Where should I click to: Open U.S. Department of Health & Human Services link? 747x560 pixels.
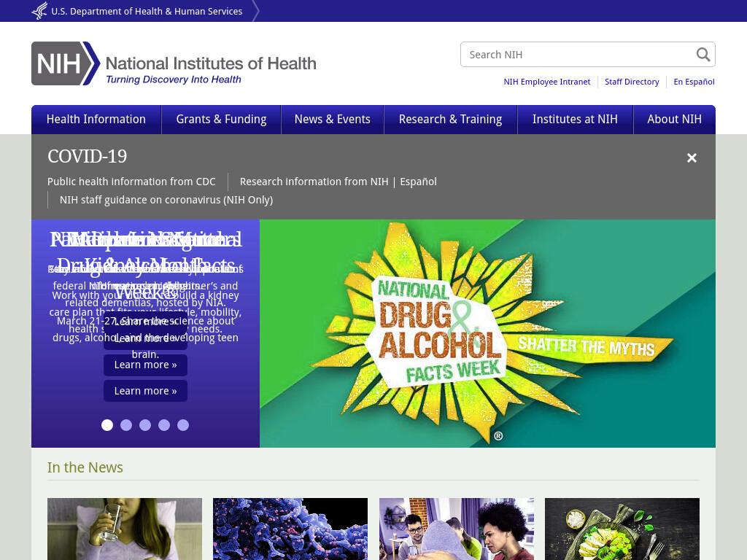(147, 11)
